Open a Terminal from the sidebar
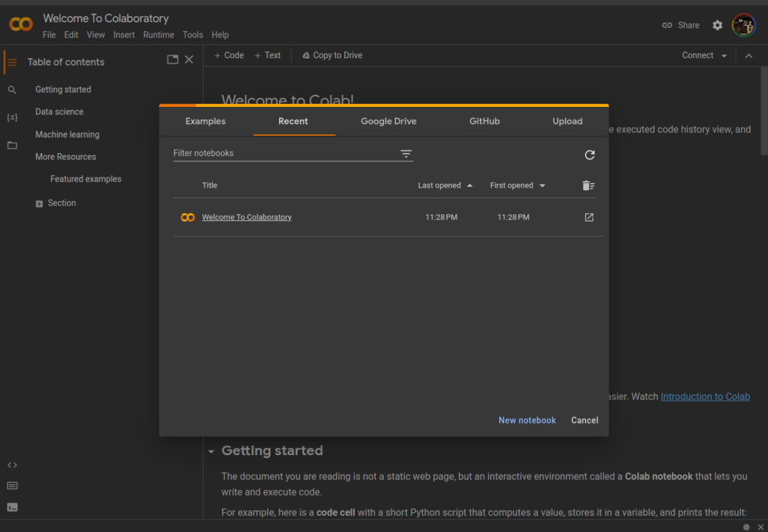768x532 pixels. [x=12, y=506]
